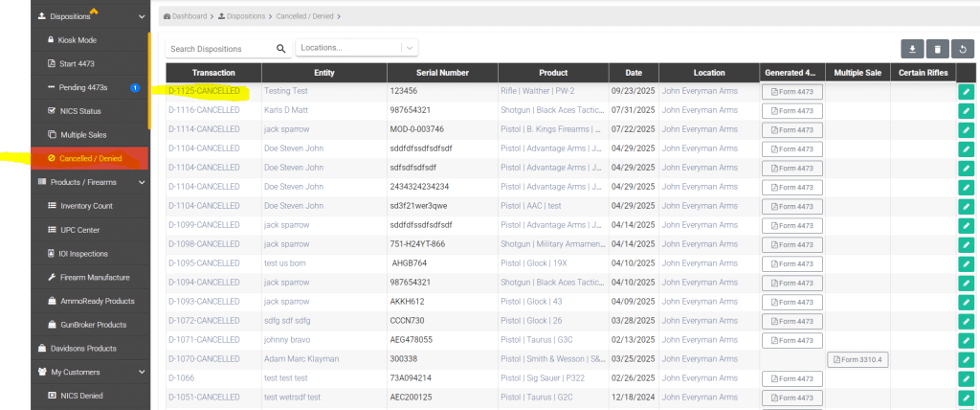Click the green edit pencil for D-1125-CANCELLED
The height and width of the screenshot is (410, 980).
(x=967, y=92)
